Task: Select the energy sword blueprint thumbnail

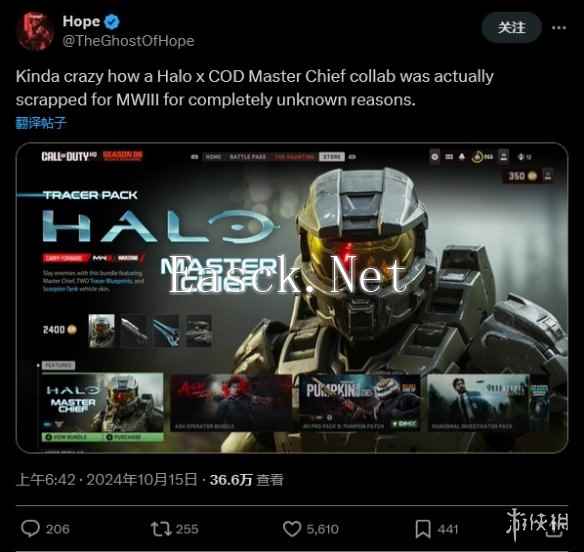Action: [x=166, y=331]
